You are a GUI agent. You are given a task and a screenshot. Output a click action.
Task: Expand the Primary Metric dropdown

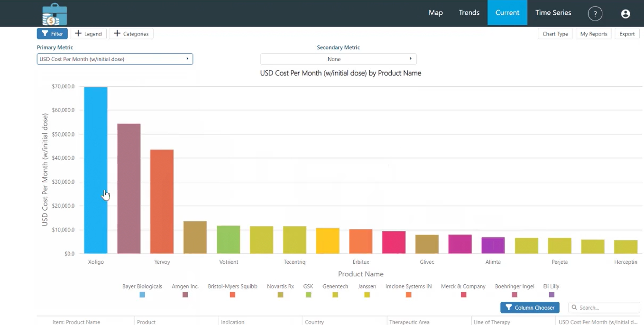click(x=115, y=59)
